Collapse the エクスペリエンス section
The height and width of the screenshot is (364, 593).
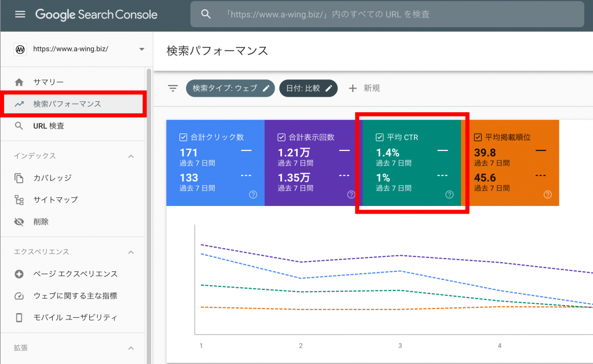pyautogui.click(x=131, y=252)
